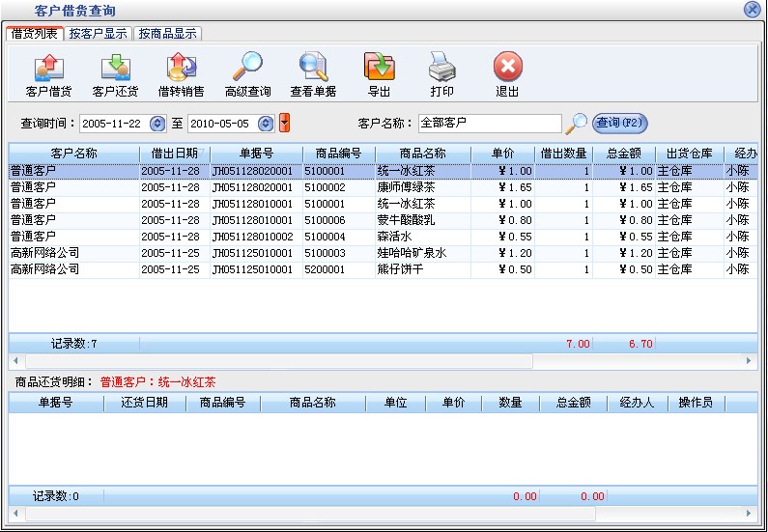Open the end date 2010-05-05 dropdown
Image resolution: width=768 pixels, height=532 pixels.
point(265,124)
